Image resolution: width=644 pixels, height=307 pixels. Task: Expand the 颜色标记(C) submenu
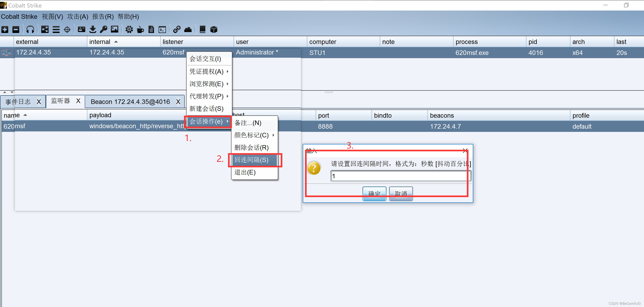[254, 135]
